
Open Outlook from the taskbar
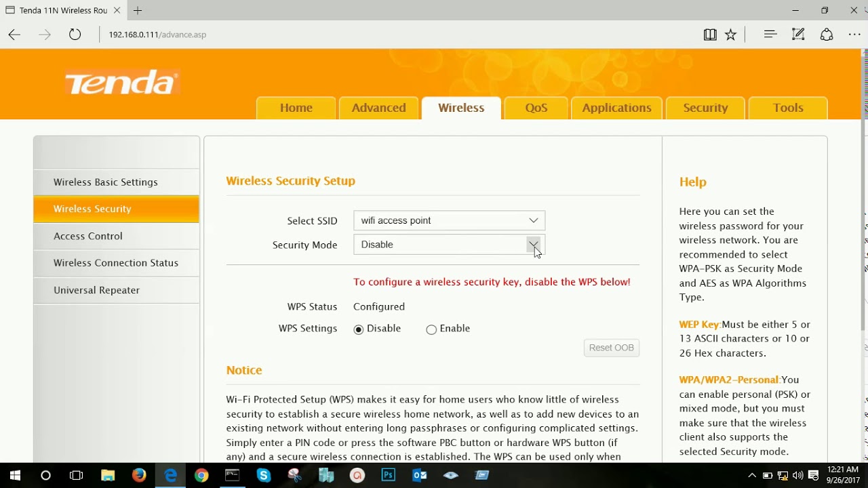(420, 475)
